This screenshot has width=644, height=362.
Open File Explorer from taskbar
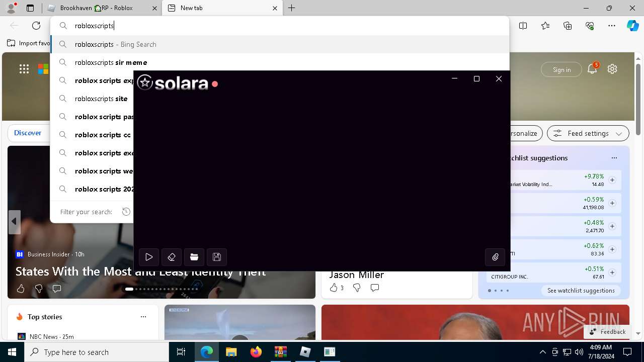point(231,352)
